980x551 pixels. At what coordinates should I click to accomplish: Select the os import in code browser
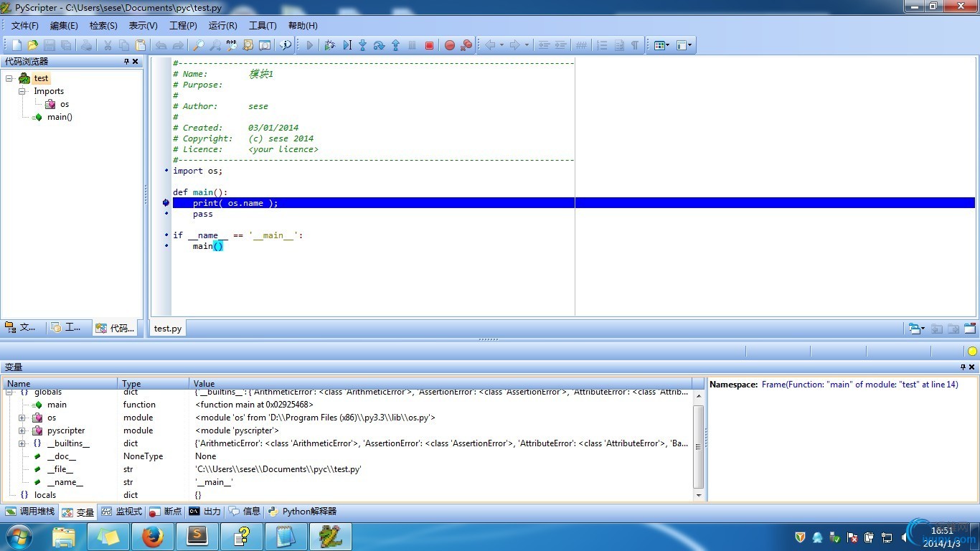(x=65, y=104)
